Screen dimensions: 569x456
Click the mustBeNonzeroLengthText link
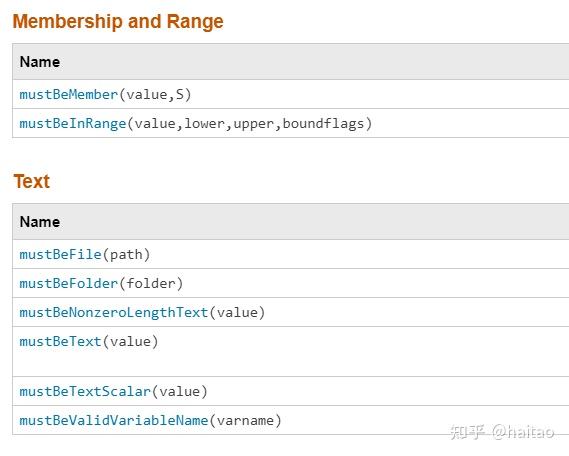coord(114,313)
